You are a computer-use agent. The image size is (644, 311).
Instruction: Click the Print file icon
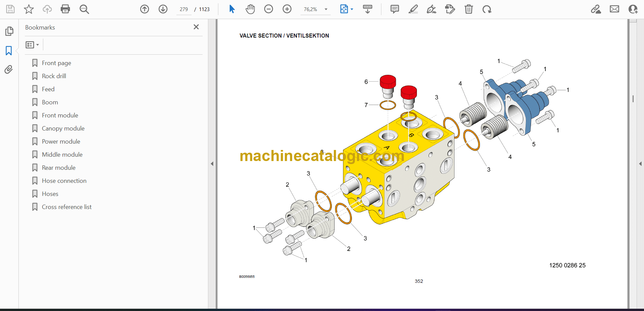(65, 9)
